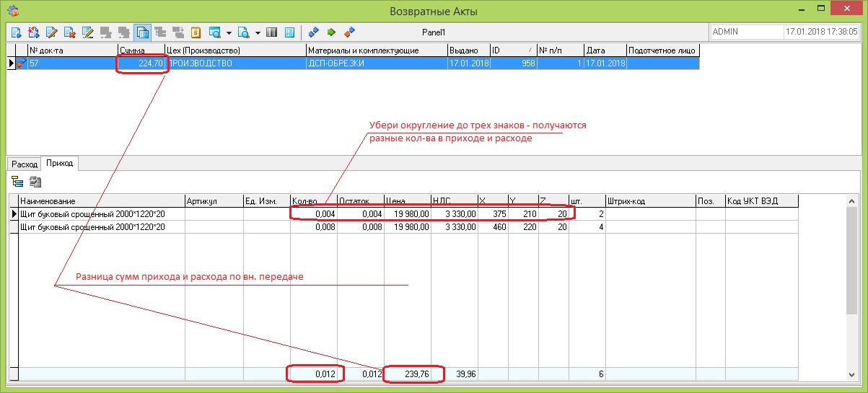Click the delete document icon with red X

69,32
